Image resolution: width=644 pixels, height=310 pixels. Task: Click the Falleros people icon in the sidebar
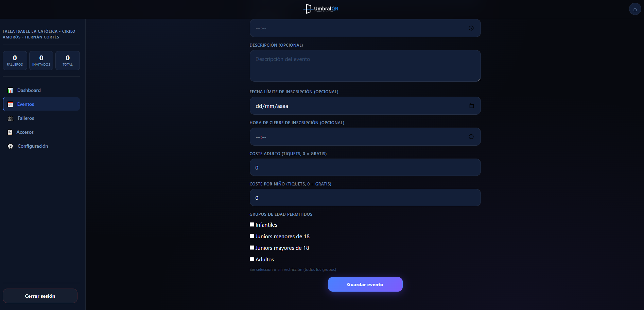[11, 118]
